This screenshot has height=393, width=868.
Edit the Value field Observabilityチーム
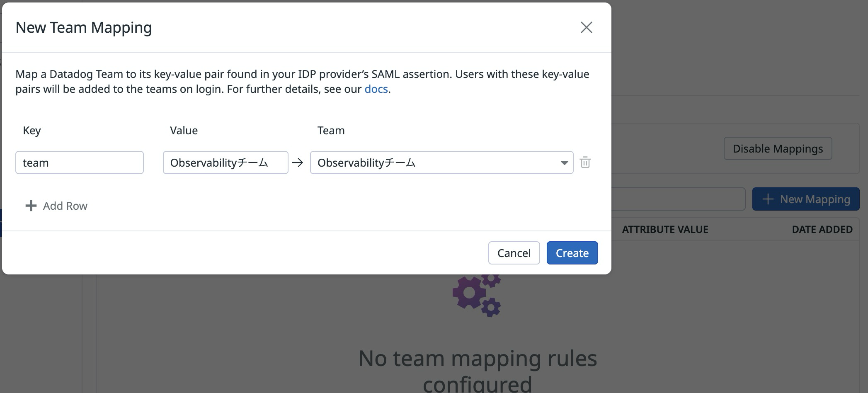(225, 163)
